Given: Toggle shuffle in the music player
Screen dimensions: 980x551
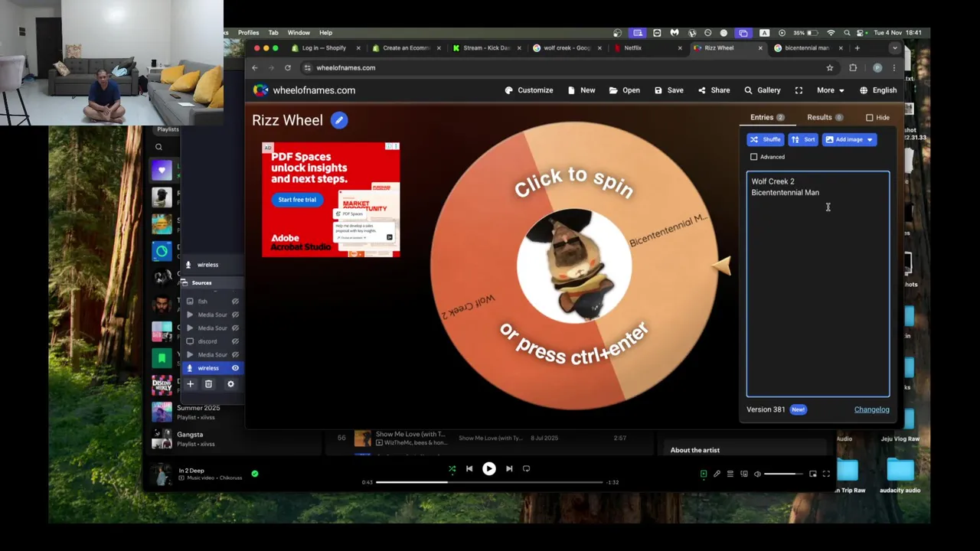Looking at the screenshot, I should tap(452, 469).
